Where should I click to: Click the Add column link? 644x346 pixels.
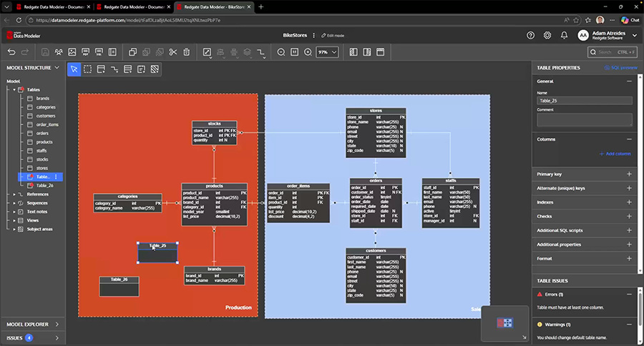click(615, 154)
